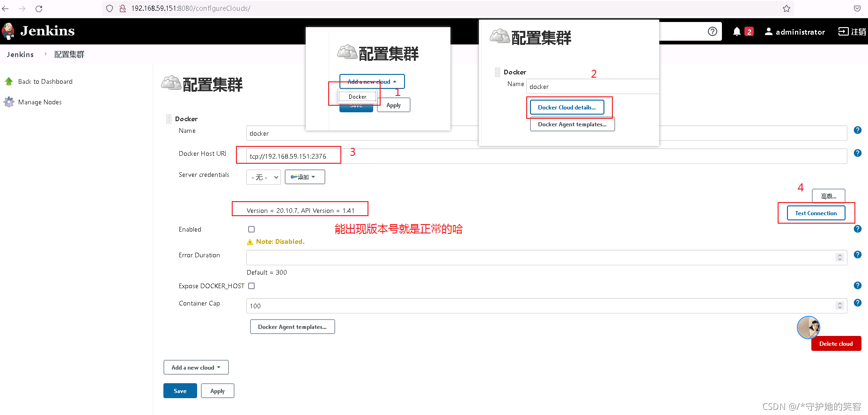
Task: Click the bottom Apply button
Action: (x=218, y=391)
